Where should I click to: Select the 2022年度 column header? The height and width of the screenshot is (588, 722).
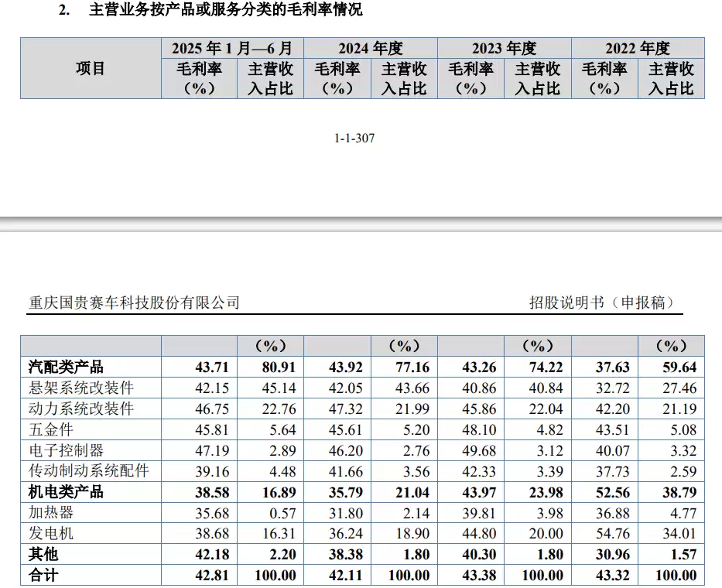pos(638,48)
